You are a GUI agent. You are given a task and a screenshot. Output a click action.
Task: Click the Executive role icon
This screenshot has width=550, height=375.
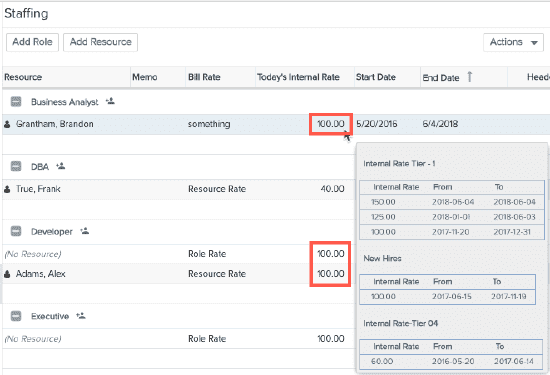pos(16,316)
